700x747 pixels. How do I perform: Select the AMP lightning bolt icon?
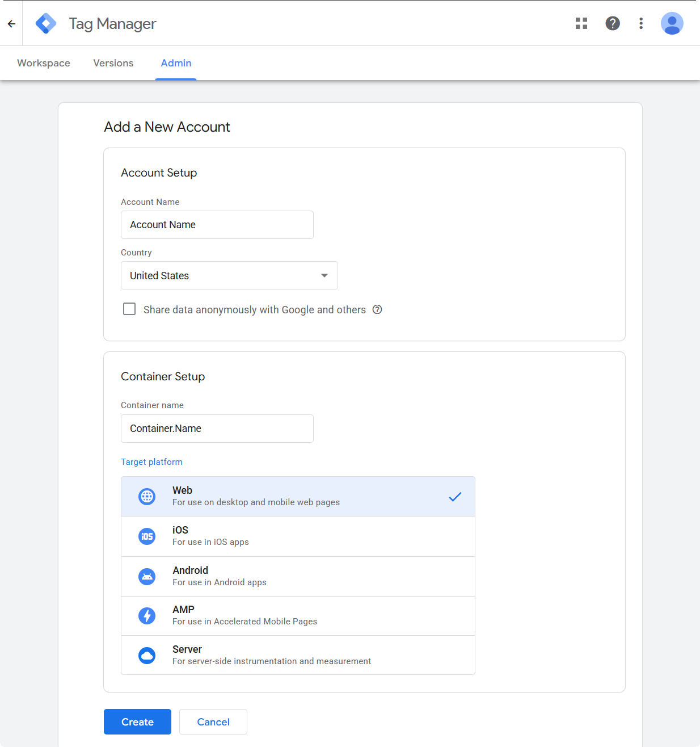pyautogui.click(x=147, y=615)
